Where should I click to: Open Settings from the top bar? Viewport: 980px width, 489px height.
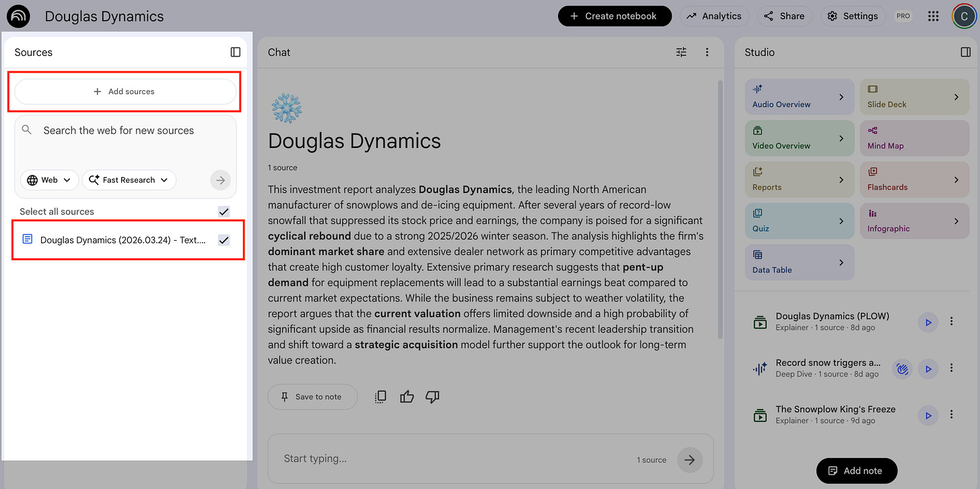point(852,15)
